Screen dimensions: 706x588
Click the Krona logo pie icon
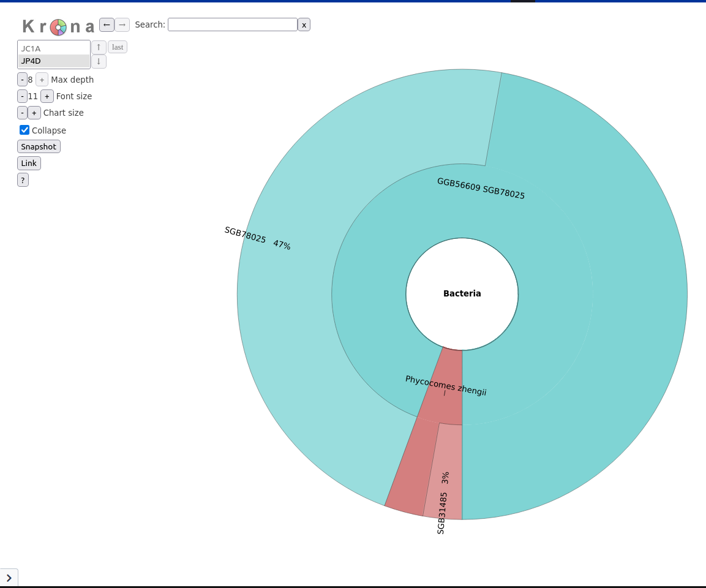point(58,27)
